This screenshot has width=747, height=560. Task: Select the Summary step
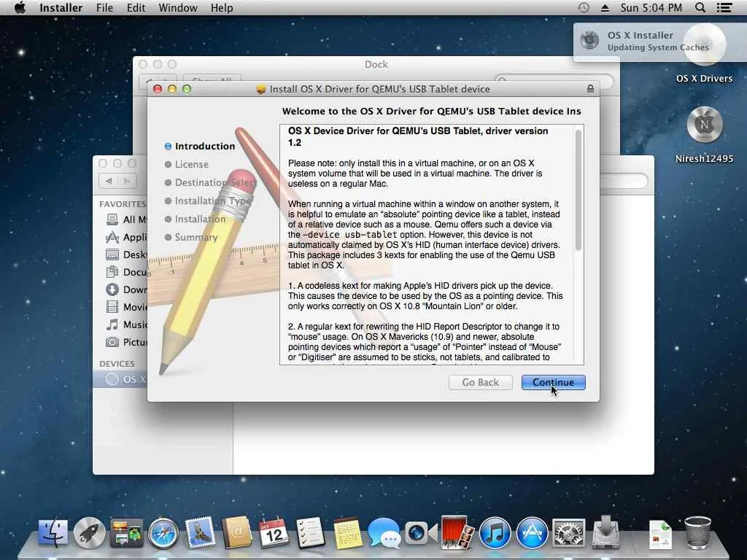pyautogui.click(x=192, y=237)
